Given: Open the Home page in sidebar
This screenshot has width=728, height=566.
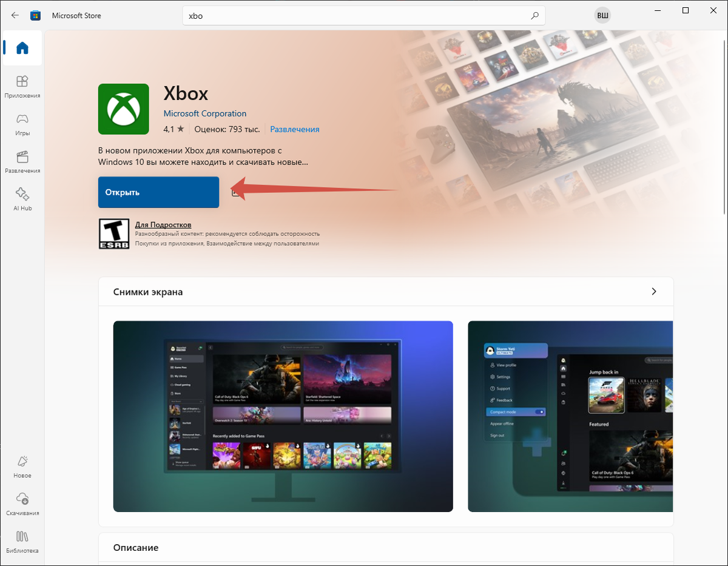Looking at the screenshot, I should coord(22,47).
